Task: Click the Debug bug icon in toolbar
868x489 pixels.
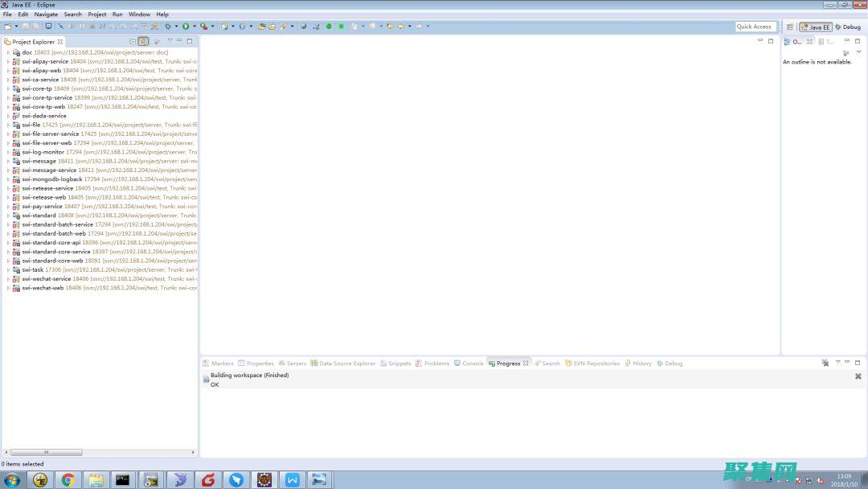Action: pyautogui.click(x=167, y=27)
